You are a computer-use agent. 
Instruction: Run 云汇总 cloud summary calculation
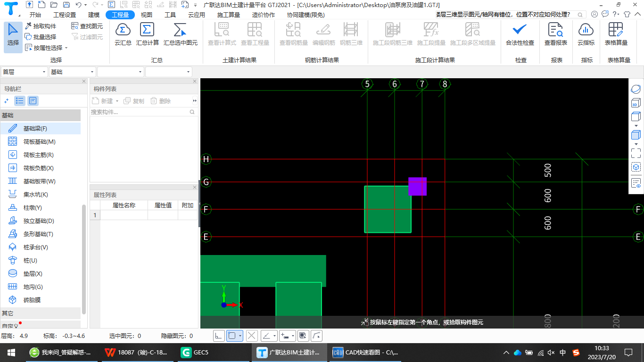[123, 35]
